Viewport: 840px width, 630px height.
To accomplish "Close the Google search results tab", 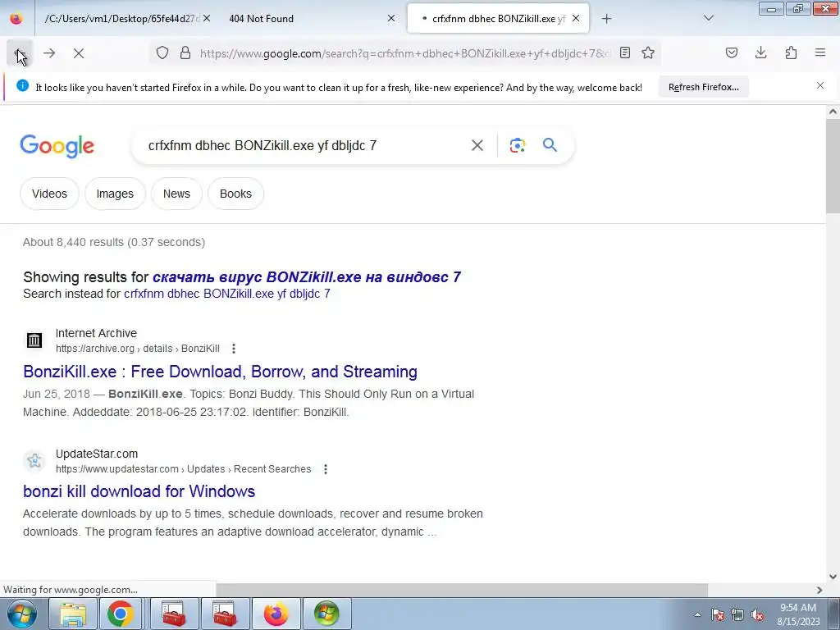I will click(x=576, y=19).
